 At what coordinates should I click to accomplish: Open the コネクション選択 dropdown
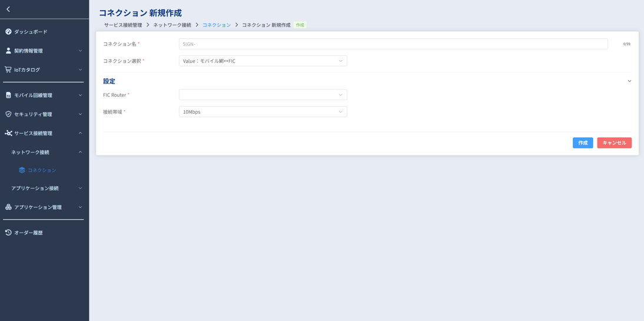point(263,61)
